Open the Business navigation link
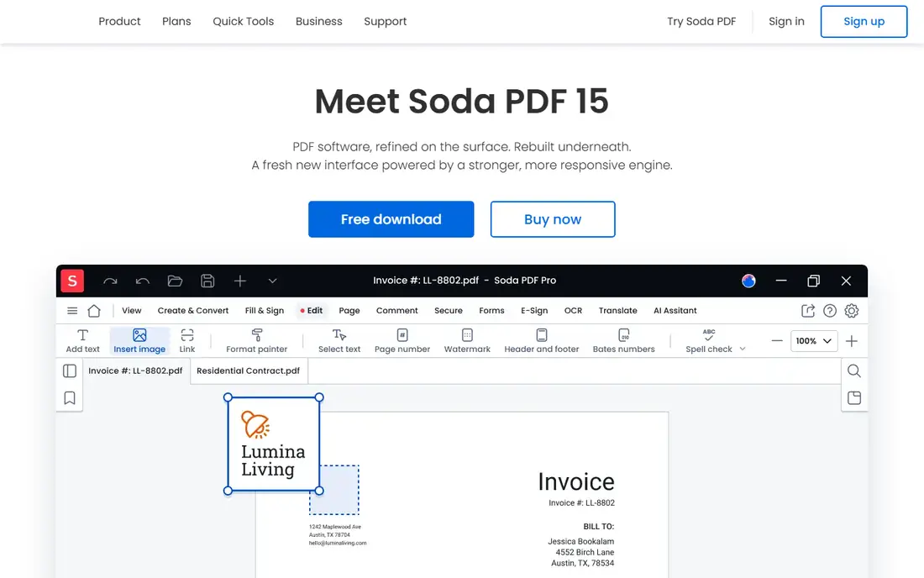Image resolution: width=924 pixels, height=578 pixels. pos(319,22)
